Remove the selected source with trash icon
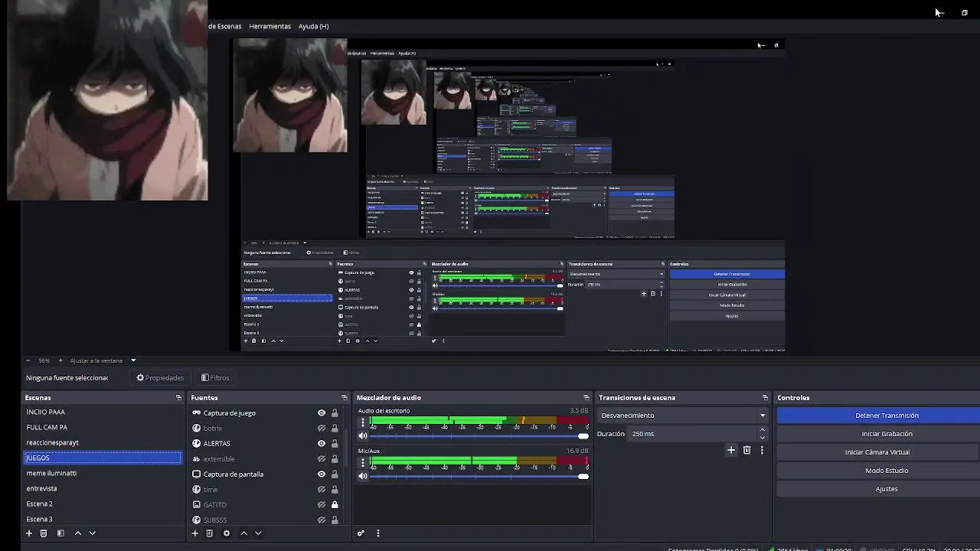 (209, 533)
